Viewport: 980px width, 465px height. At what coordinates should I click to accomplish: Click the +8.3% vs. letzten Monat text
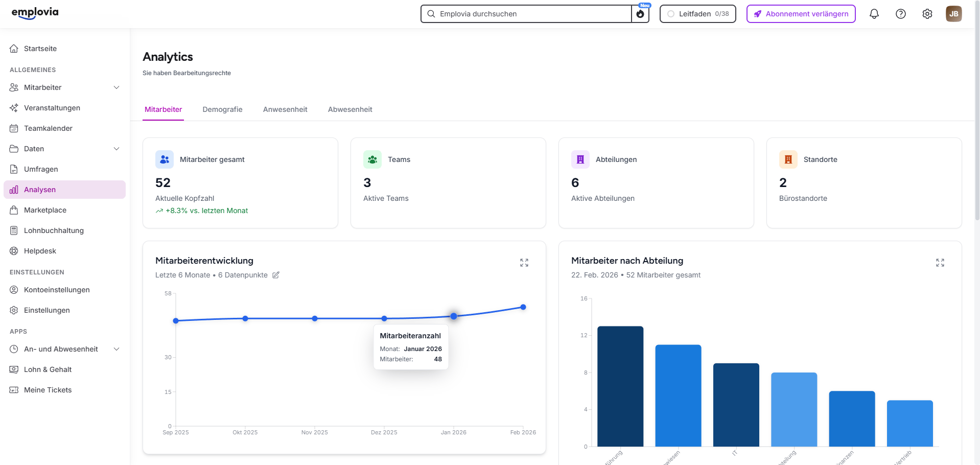tap(206, 211)
